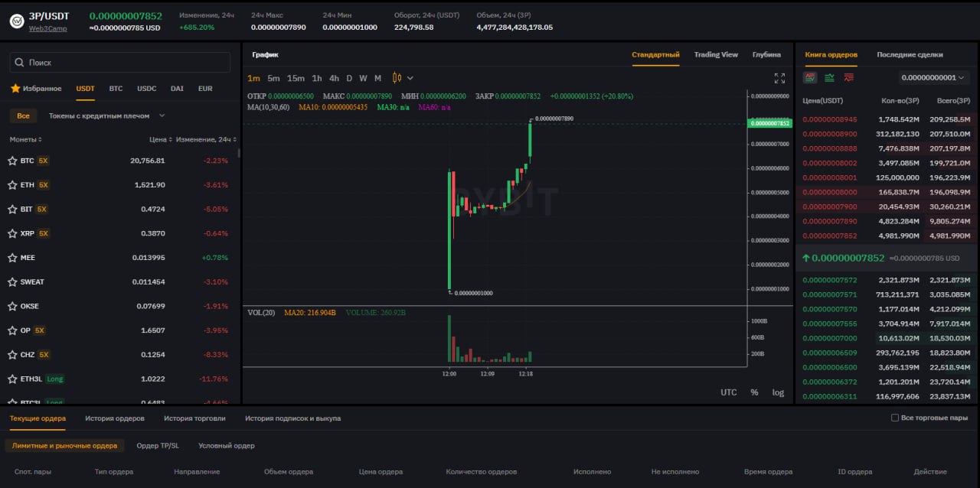
Task: Switch to Избранное favorites tab
Action: pyautogui.click(x=36, y=89)
